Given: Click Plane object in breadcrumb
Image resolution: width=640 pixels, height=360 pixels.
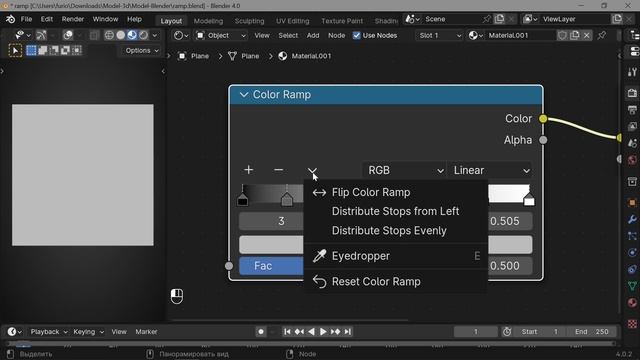Looking at the screenshot, I should pyautogui.click(x=194, y=56).
